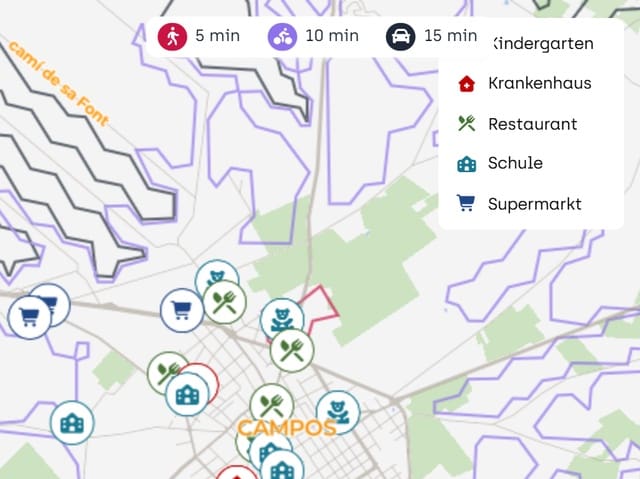640x479 pixels.
Task: Open the leftmost supermarket cart marker
Action: point(29,317)
